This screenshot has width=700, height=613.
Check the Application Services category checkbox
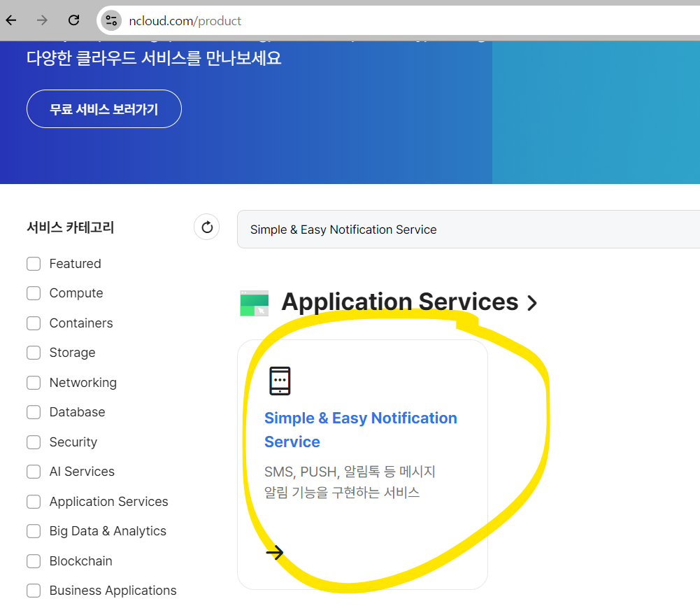tap(34, 501)
